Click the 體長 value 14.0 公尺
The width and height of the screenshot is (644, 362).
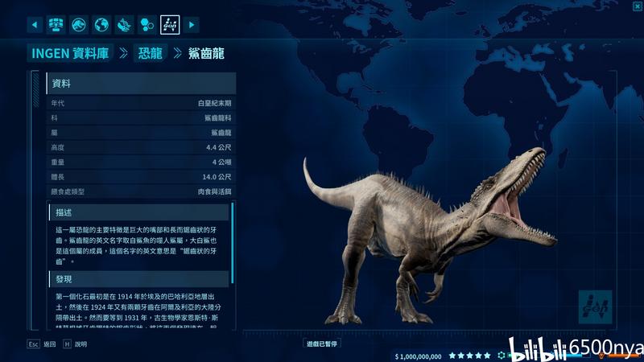(217, 177)
